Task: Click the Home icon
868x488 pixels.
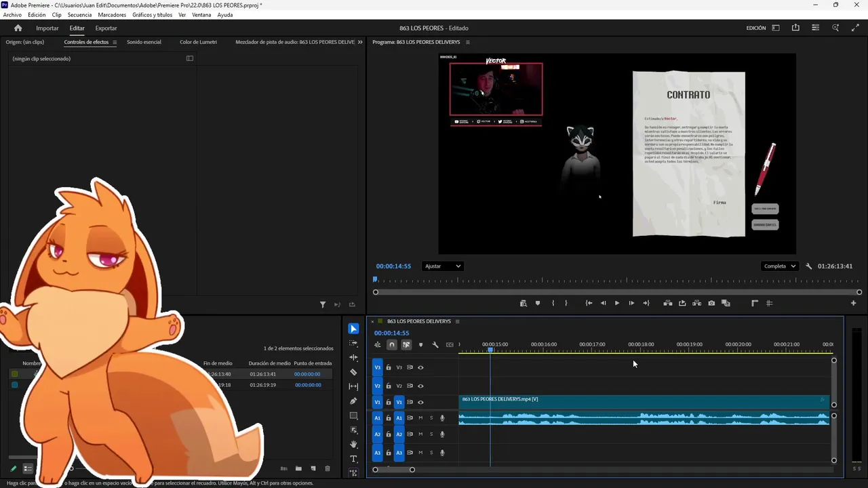Action: click(18, 28)
